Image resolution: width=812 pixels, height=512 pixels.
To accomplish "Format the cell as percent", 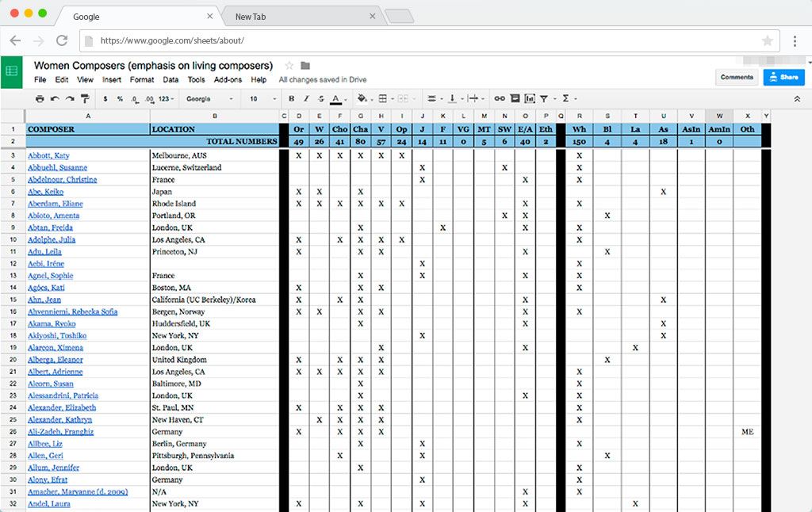I will click(x=121, y=98).
